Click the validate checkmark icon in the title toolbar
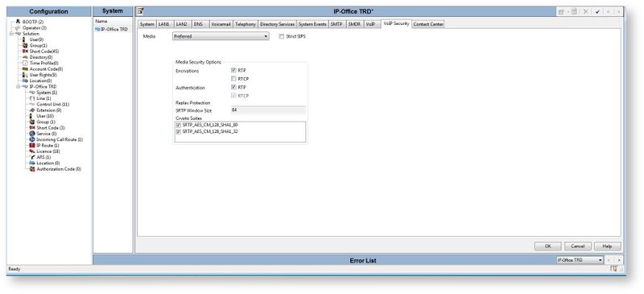The height and width of the screenshot is (294, 644). 597,12
